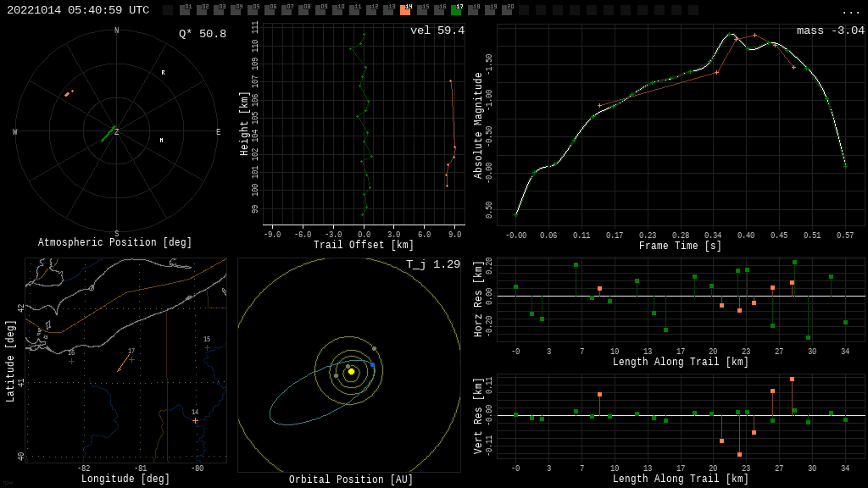868x488 pixels.
Task: Click the Q* 50.8 value
Action: click(203, 34)
